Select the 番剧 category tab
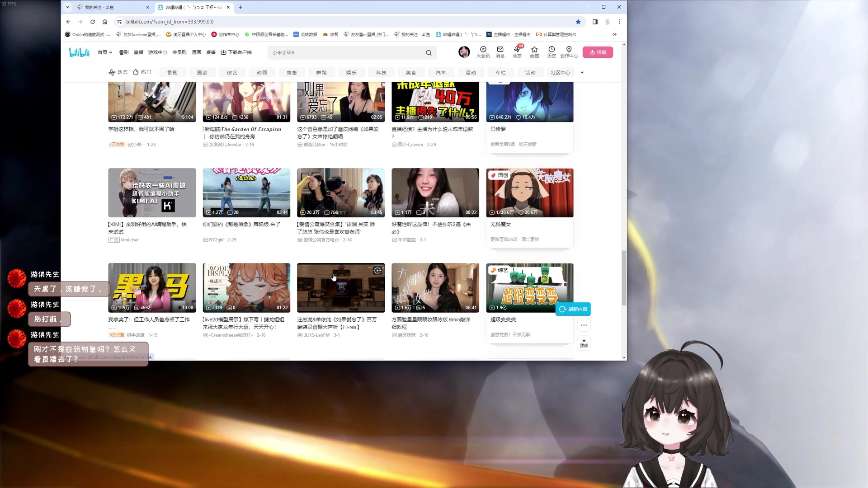This screenshot has width=868, height=488. [172, 72]
